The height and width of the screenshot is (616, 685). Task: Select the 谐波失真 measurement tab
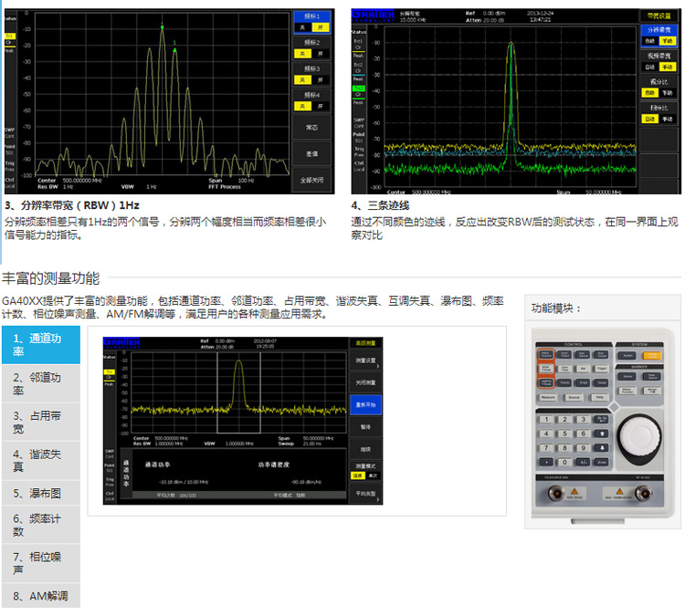pos(40,460)
